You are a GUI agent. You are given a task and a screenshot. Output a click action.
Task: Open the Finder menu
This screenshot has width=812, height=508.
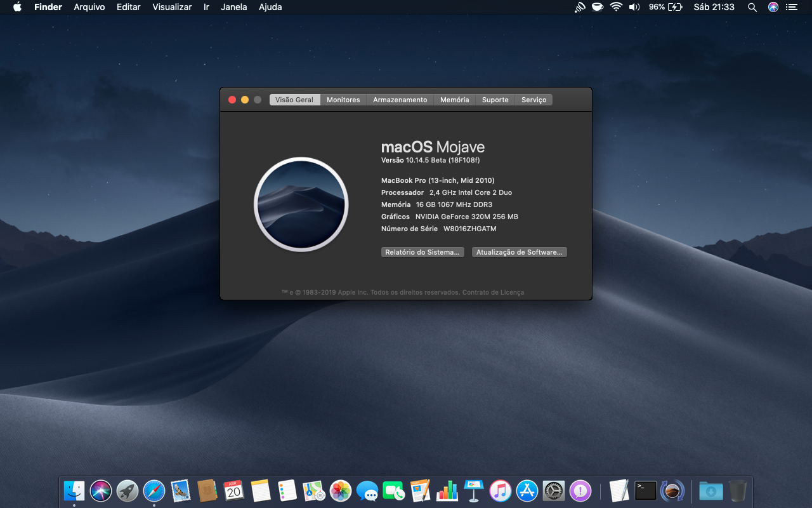tap(48, 7)
